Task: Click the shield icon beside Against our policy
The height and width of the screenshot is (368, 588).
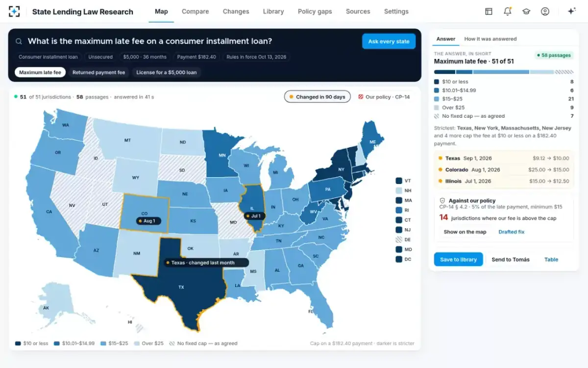Action: tap(442, 201)
